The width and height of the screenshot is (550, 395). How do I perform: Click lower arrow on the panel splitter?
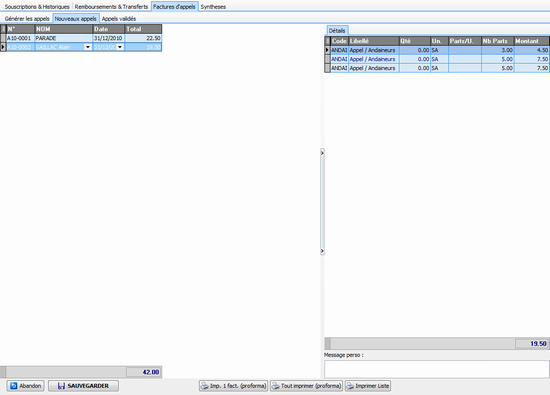tap(322, 251)
